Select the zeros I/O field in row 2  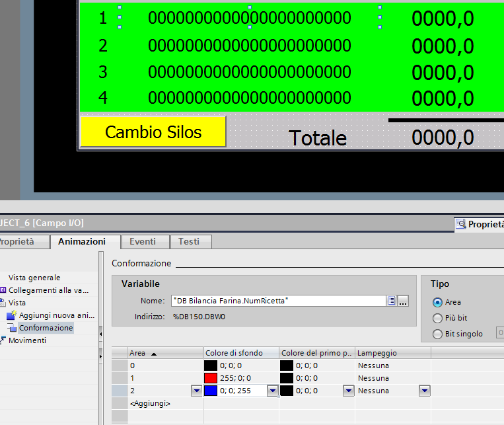pos(250,45)
